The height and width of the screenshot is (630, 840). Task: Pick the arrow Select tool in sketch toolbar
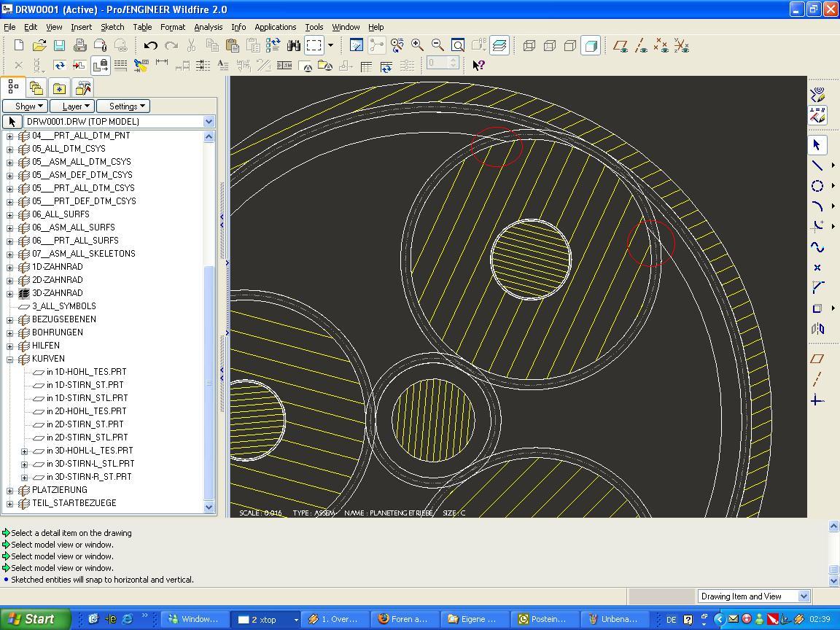pos(817,145)
